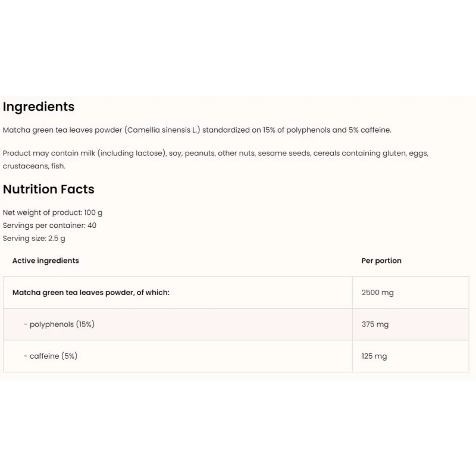Click 'Net weight of product: 100 g'

point(52,213)
